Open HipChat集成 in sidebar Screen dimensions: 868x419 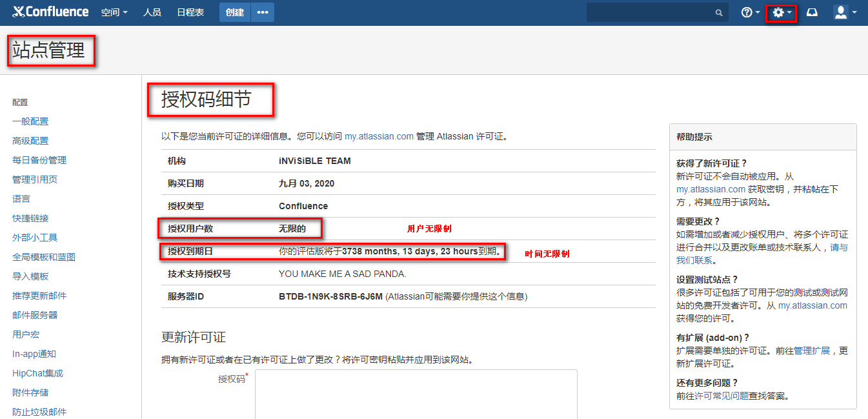pos(37,373)
